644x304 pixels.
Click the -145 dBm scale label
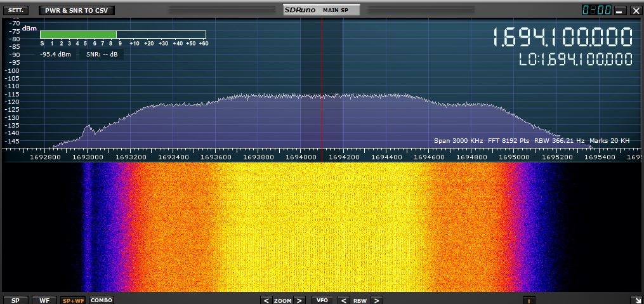pyautogui.click(x=11, y=141)
